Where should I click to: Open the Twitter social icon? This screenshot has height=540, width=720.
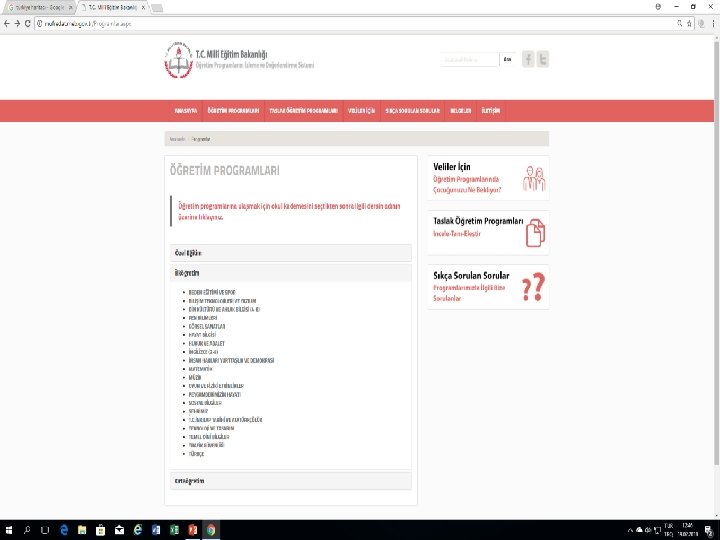[543, 59]
